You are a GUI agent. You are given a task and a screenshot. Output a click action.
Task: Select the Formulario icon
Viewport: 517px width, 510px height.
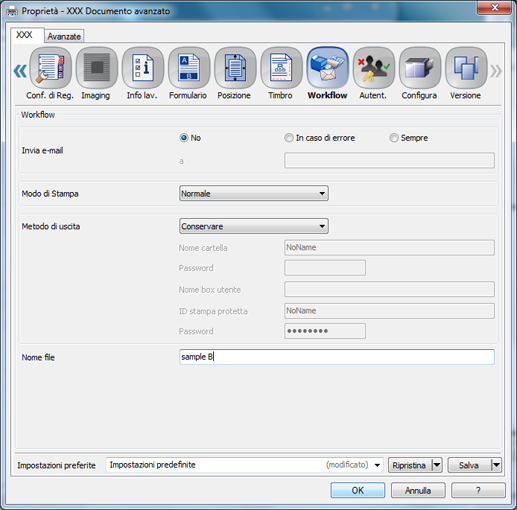[x=189, y=68]
